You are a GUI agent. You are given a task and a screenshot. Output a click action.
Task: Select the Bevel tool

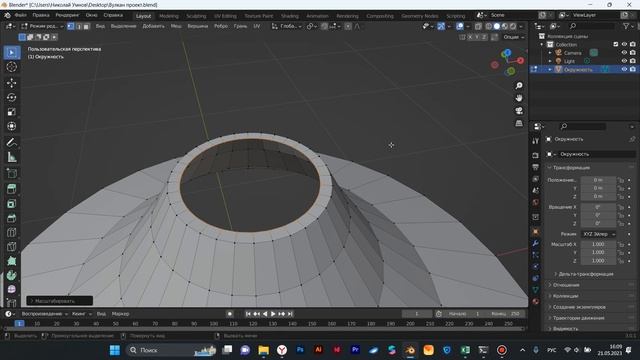pos(11,218)
